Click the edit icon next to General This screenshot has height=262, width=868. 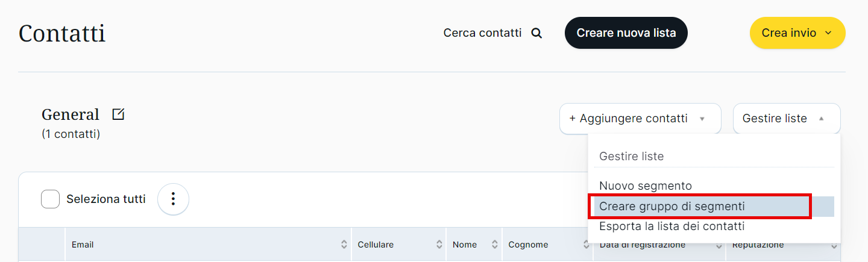pos(118,114)
